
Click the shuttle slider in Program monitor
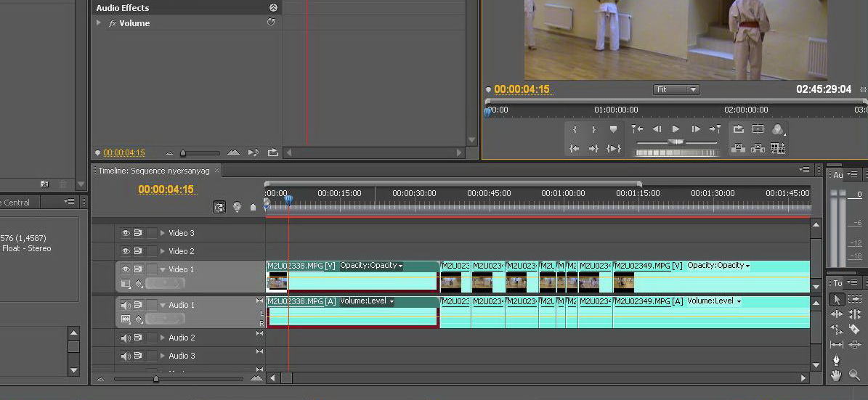tap(676, 142)
